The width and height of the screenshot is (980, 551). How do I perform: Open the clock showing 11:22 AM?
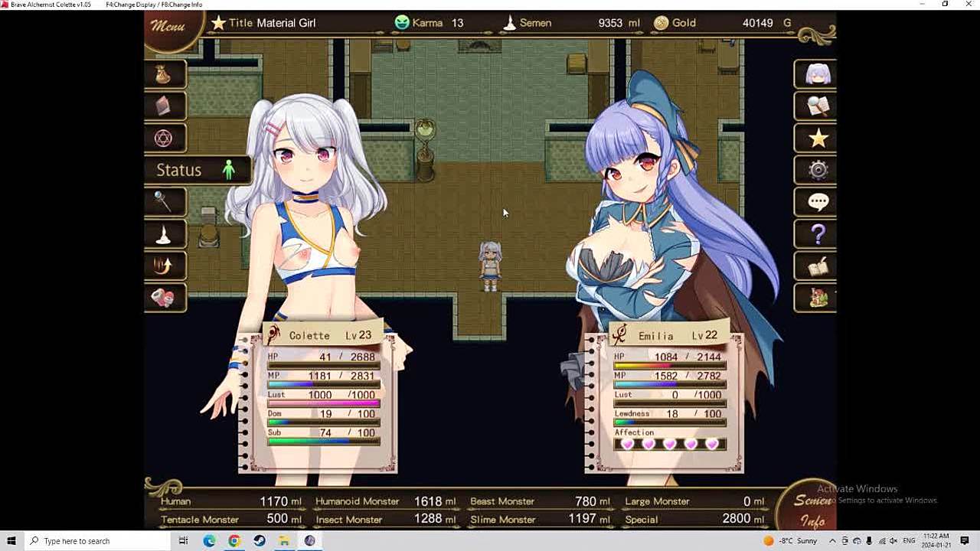[x=937, y=541]
